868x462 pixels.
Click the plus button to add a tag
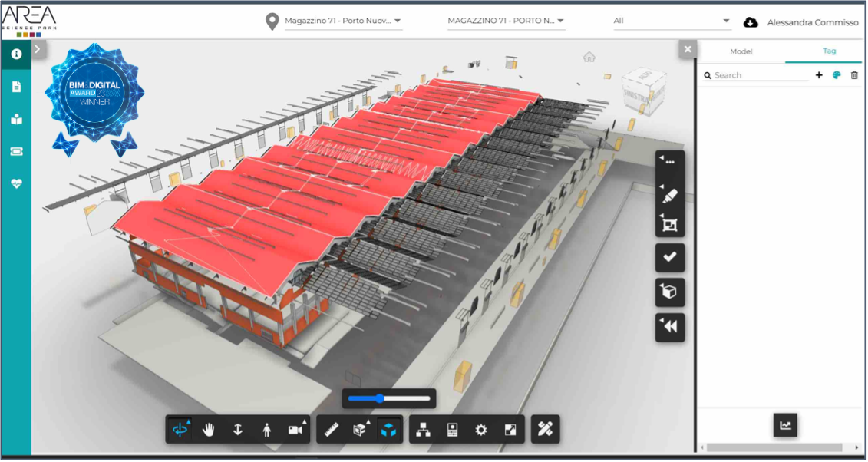(x=818, y=74)
